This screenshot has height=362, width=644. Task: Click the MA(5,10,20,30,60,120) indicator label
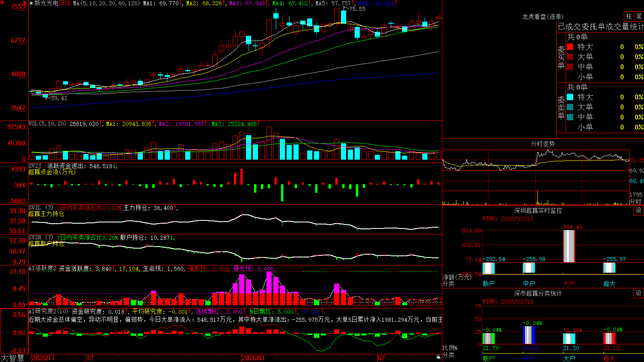click(x=107, y=3)
